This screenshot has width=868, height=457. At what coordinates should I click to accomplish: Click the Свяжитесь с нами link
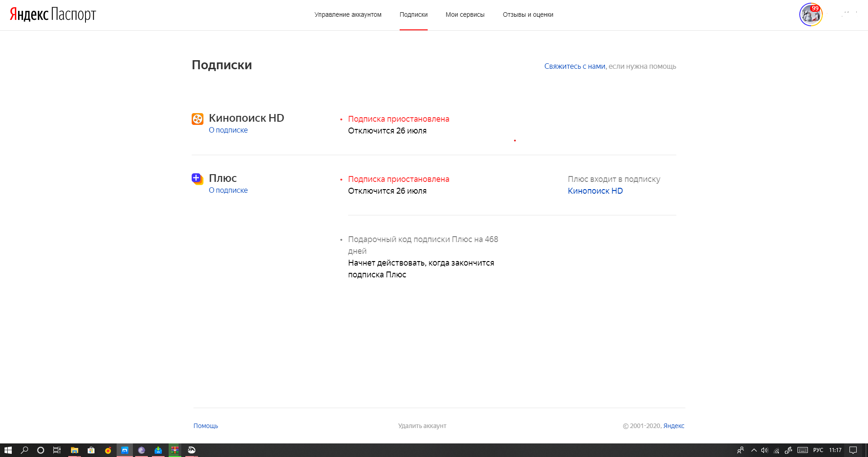point(575,66)
